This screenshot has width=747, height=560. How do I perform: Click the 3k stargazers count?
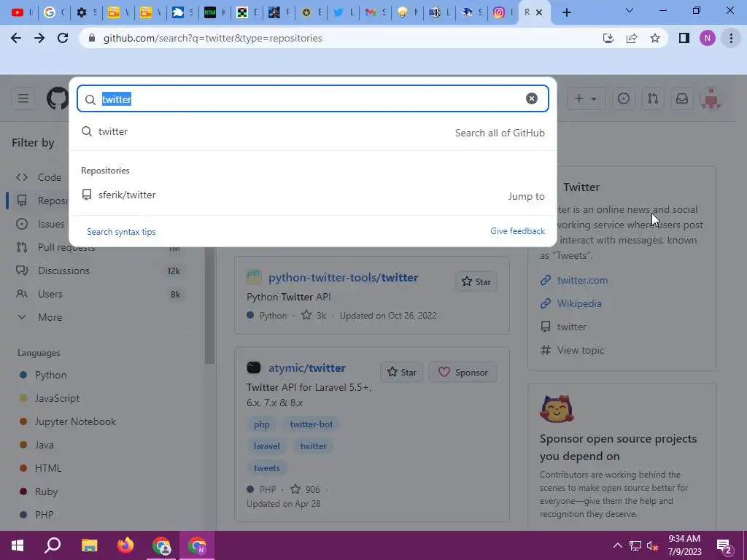point(314,315)
